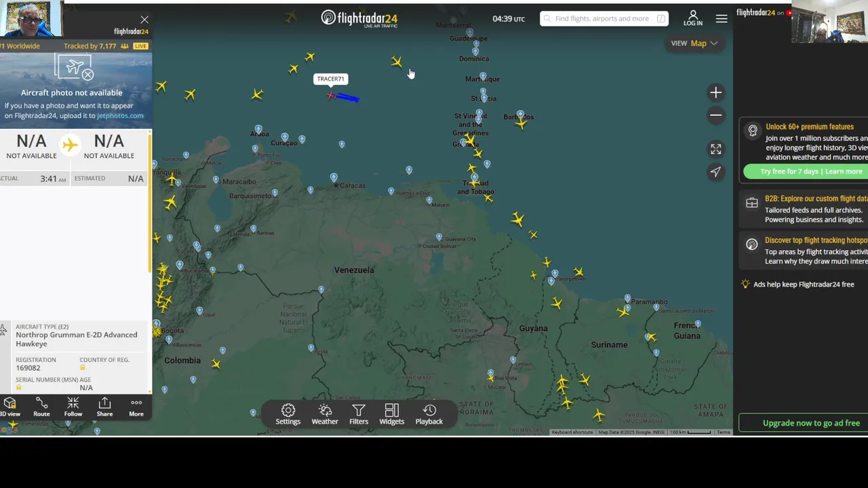The height and width of the screenshot is (488, 868).
Task: Open the Weather layer options
Action: click(x=325, y=414)
